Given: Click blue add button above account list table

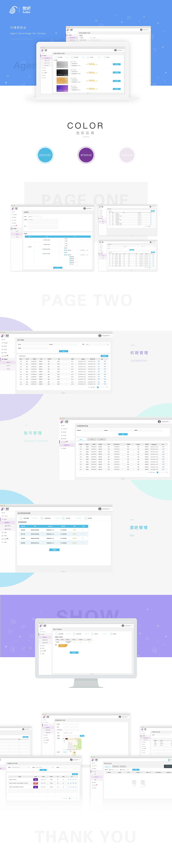Looking at the screenshot, I should [104, 356].
